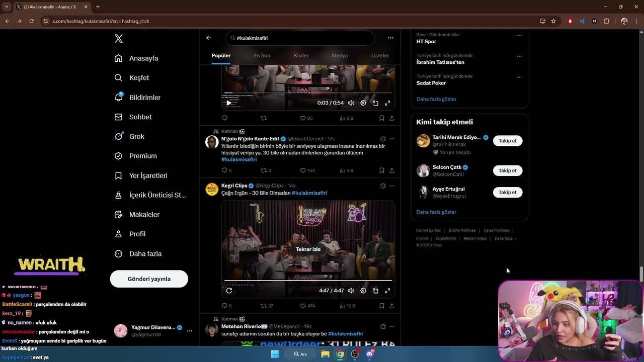Like Kegri Clips post with 474 likes

coord(307,306)
